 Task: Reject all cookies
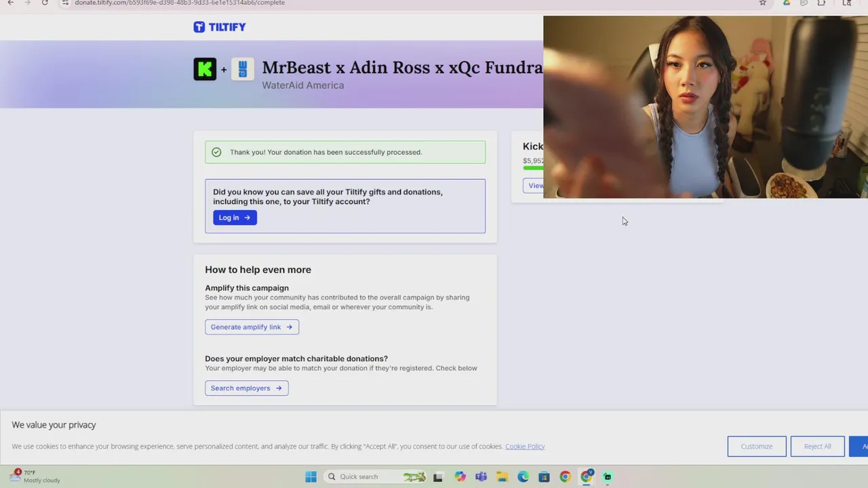[x=817, y=446]
